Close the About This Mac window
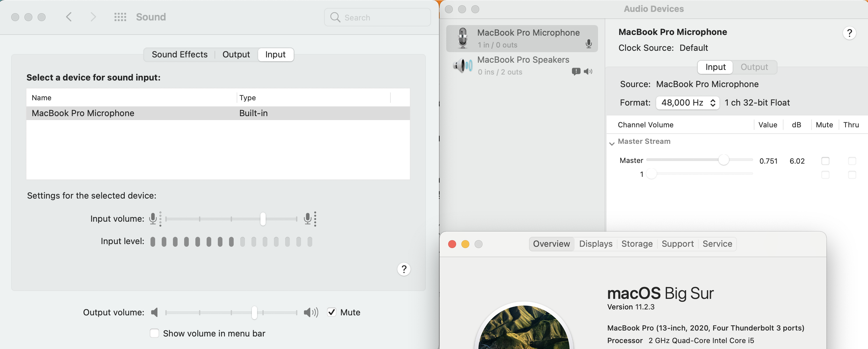Viewport: 868px width, 349px height. coord(452,244)
